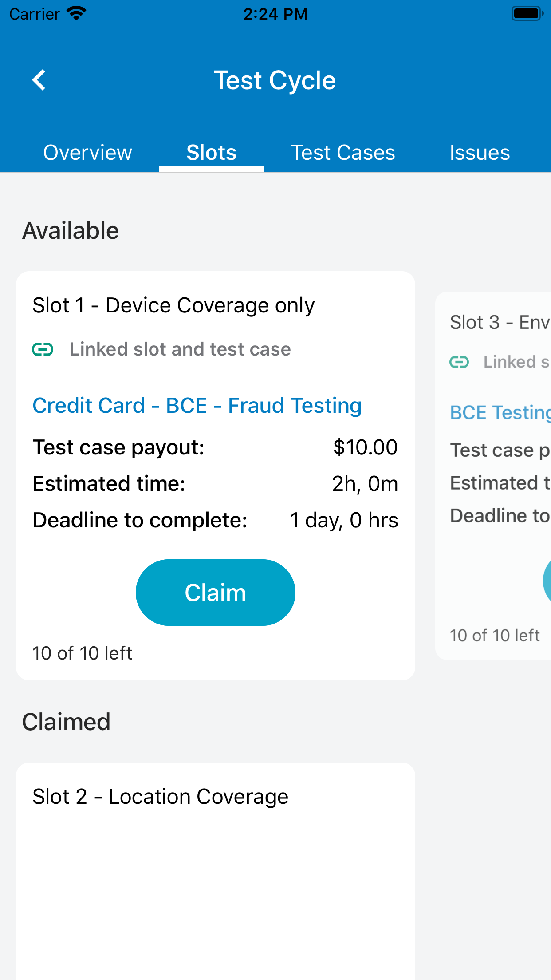This screenshot has height=980, width=551.
Task: Claim Slot 1 Device Coverage
Action: point(215,592)
